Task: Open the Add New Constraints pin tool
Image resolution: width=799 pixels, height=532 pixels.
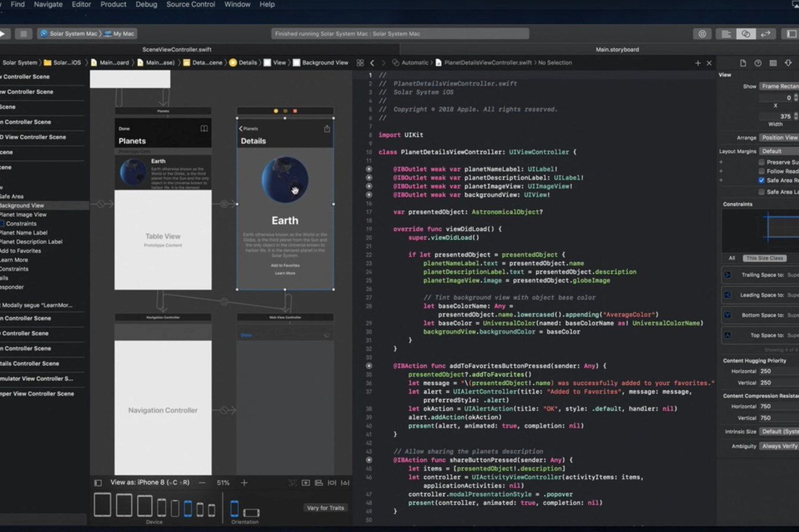Action: pyautogui.click(x=332, y=482)
